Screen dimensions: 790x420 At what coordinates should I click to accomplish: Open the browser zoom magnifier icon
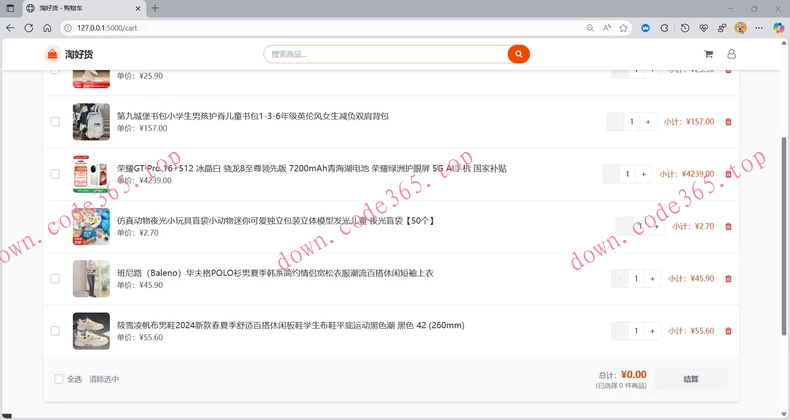click(x=590, y=28)
